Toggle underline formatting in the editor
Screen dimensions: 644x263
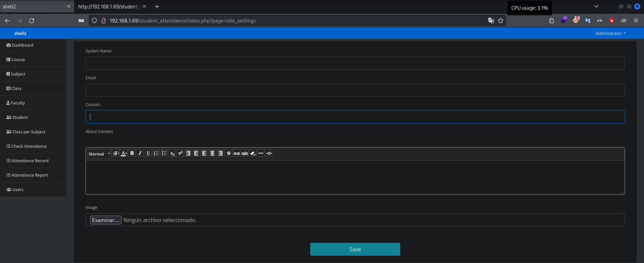pos(148,153)
